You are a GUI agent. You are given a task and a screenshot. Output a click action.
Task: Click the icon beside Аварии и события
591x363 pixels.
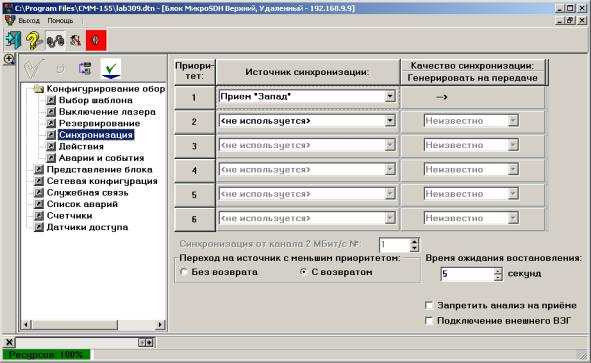51,158
